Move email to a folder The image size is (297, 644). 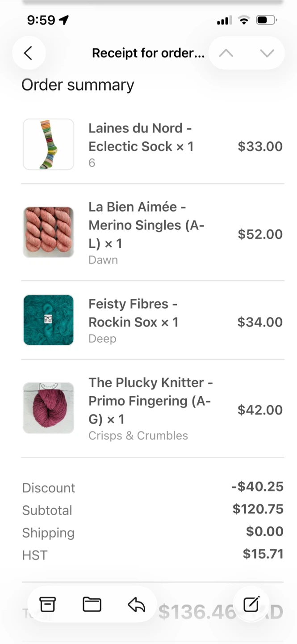coord(92,605)
